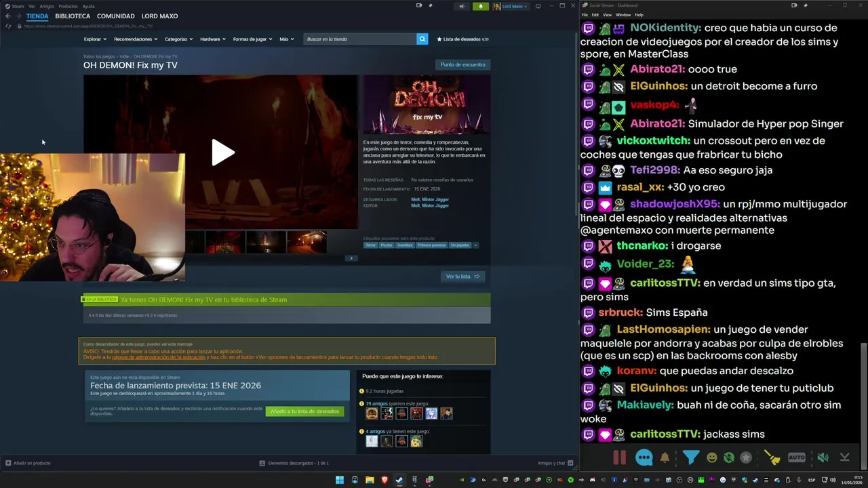The width and height of the screenshot is (868, 488).
Task: Open the Windows Start button
Action: coord(340,480)
